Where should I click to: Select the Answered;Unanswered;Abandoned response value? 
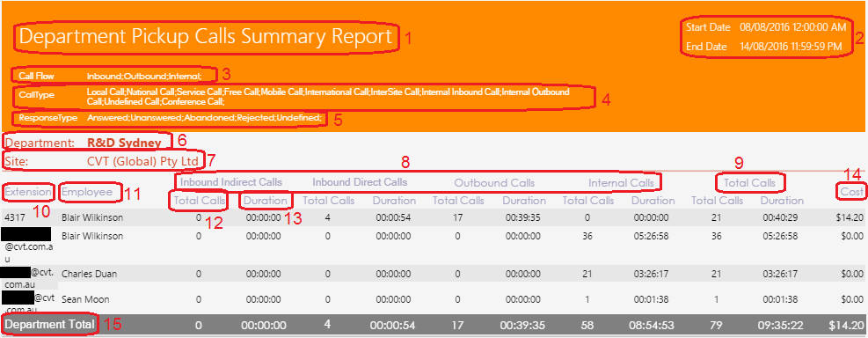click(x=204, y=118)
